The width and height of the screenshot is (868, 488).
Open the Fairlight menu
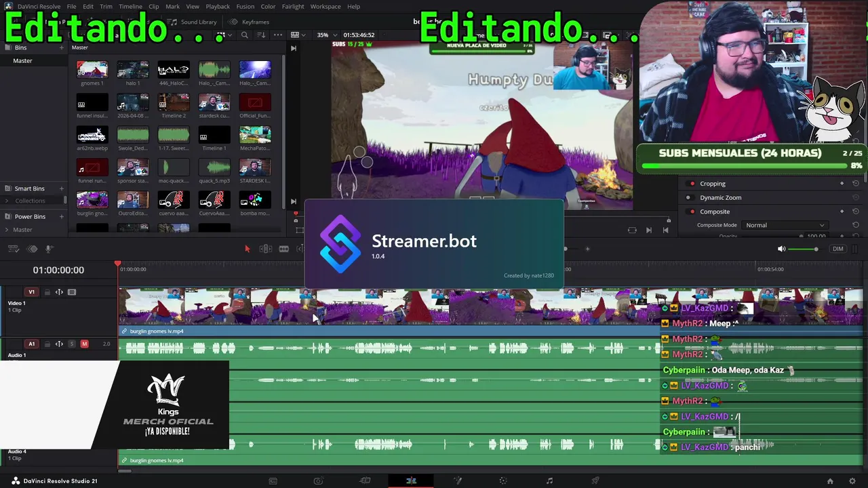293,6
